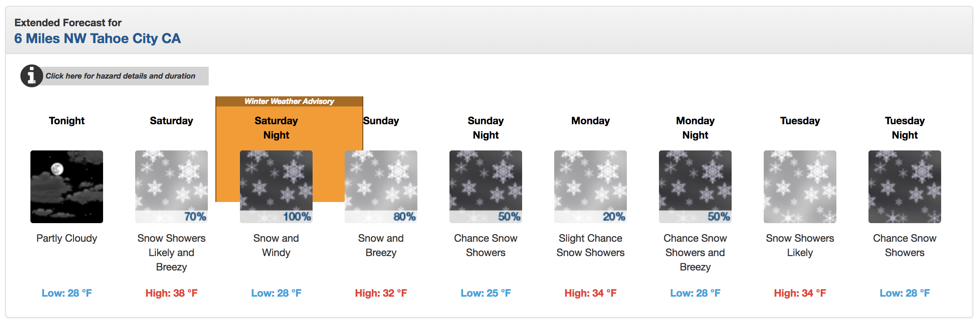Select Monday 20% snow showers icon
Viewport: 980px width, 322px height.
coord(591,187)
